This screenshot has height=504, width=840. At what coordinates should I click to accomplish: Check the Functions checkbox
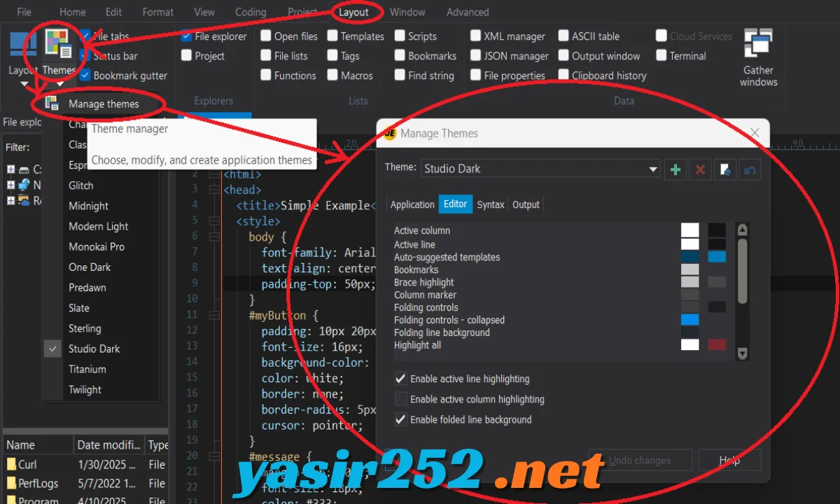266,75
